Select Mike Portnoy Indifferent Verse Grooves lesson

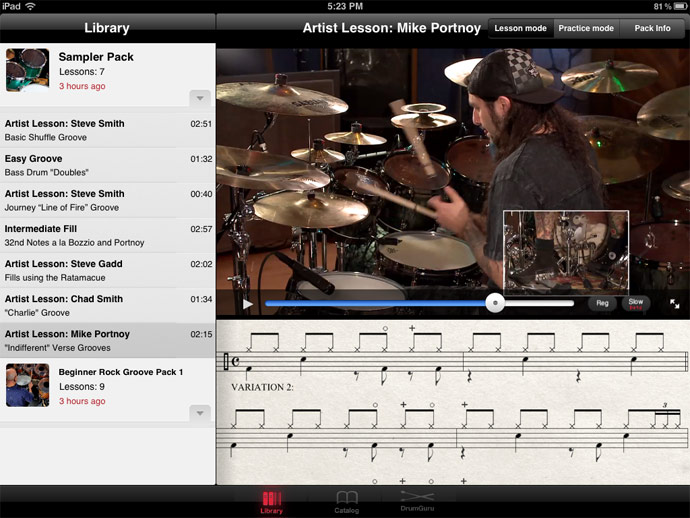(x=108, y=341)
